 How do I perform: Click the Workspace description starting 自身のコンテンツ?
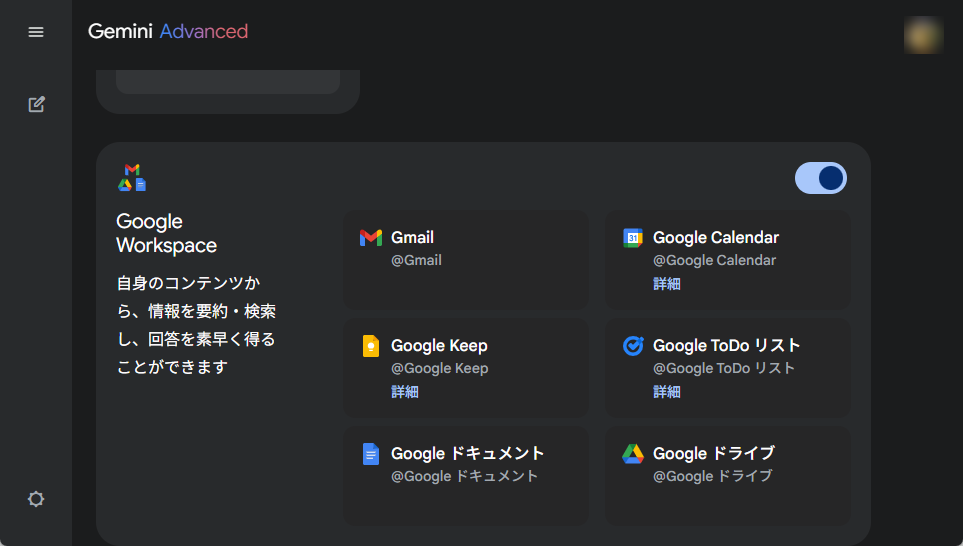coord(196,325)
